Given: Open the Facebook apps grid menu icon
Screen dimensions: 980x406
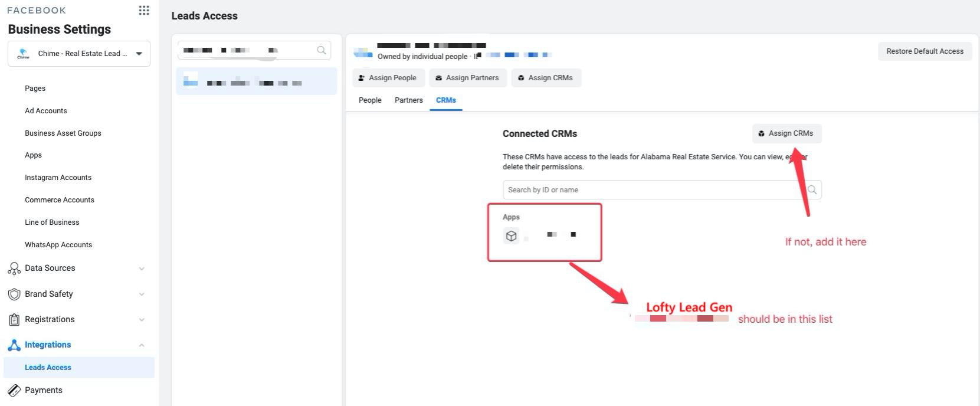Looking at the screenshot, I should pyautogui.click(x=144, y=11).
